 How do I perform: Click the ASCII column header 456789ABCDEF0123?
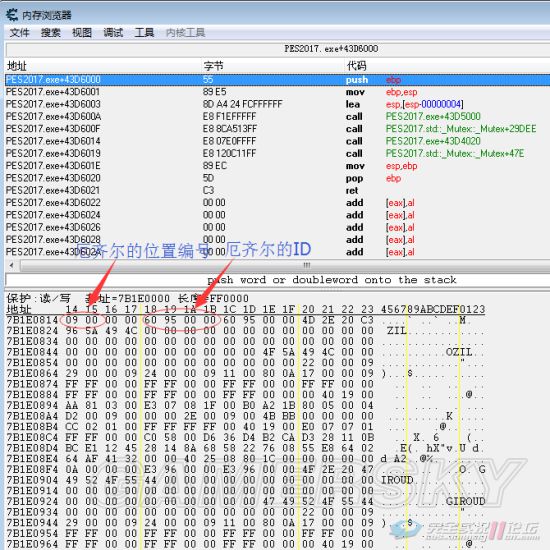[x=433, y=309]
